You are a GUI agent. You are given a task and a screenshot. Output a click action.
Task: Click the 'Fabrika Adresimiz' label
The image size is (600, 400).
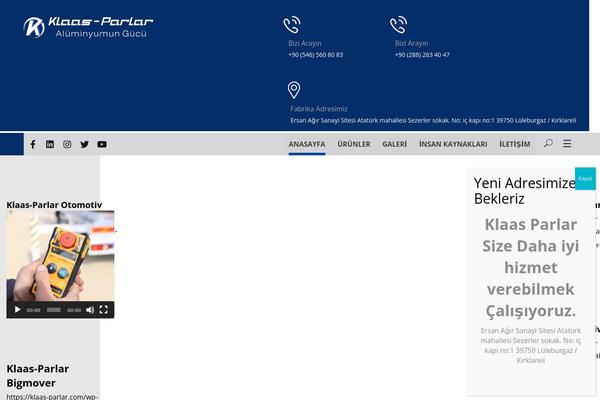click(x=319, y=109)
